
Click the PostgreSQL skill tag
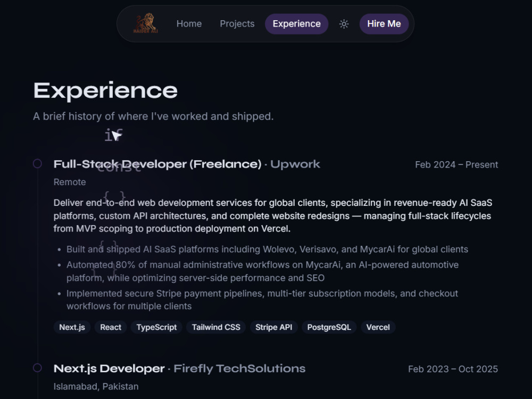click(x=329, y=327)
